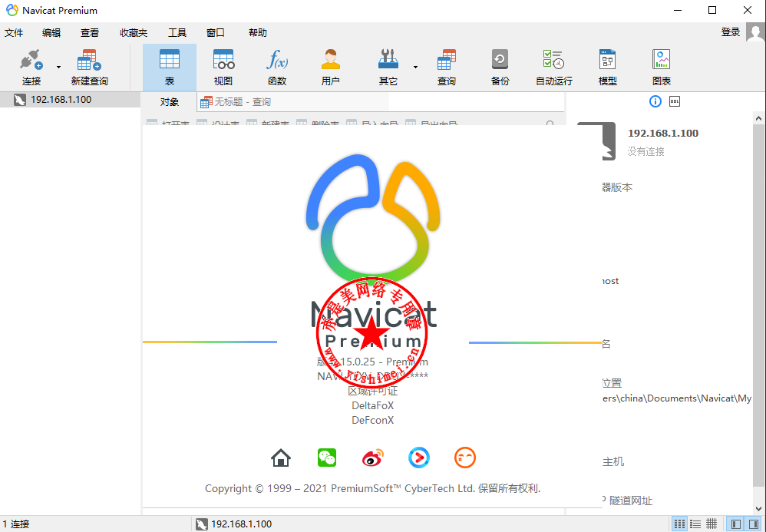Show the general information pane (i icon)
Viewport: 766px width, 532px height.
point(655,101)
